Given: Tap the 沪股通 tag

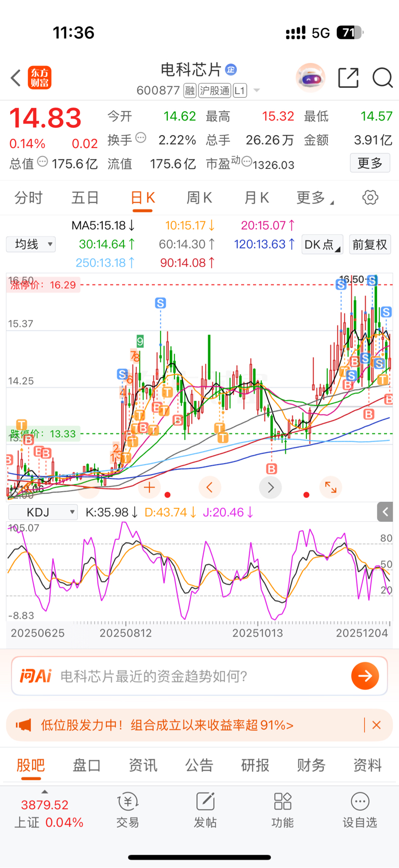Looking at the screenshot, I should click(x=215, y=90).
